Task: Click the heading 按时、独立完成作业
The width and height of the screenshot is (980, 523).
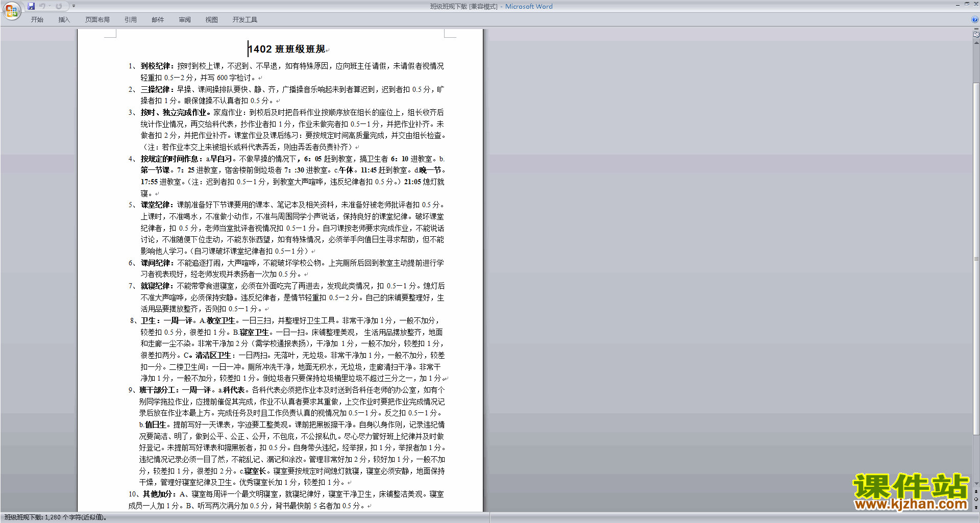Action: pos(174,112)
